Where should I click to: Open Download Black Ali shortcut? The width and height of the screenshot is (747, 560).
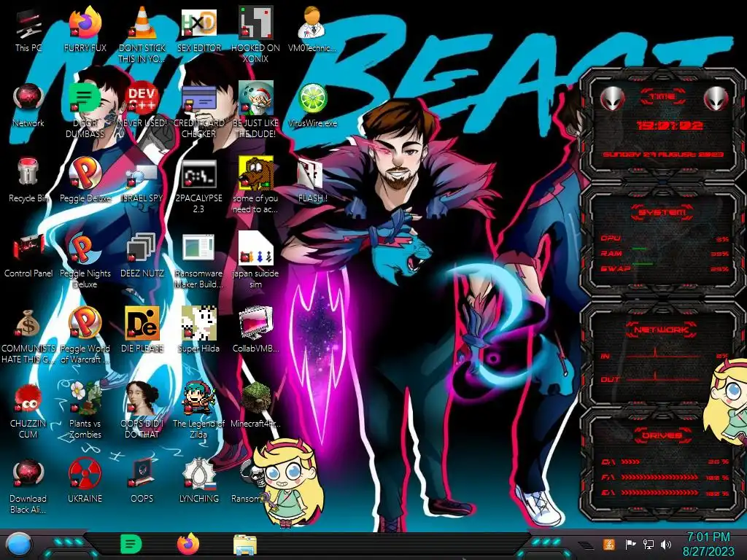coord(28,486)
